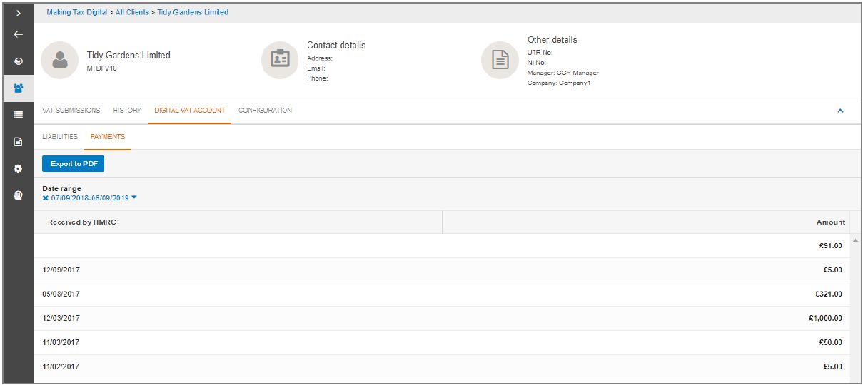Screen dimensions: 868x385
Task: Open the list view icon in the sidebar
Action: click(19, 114)
